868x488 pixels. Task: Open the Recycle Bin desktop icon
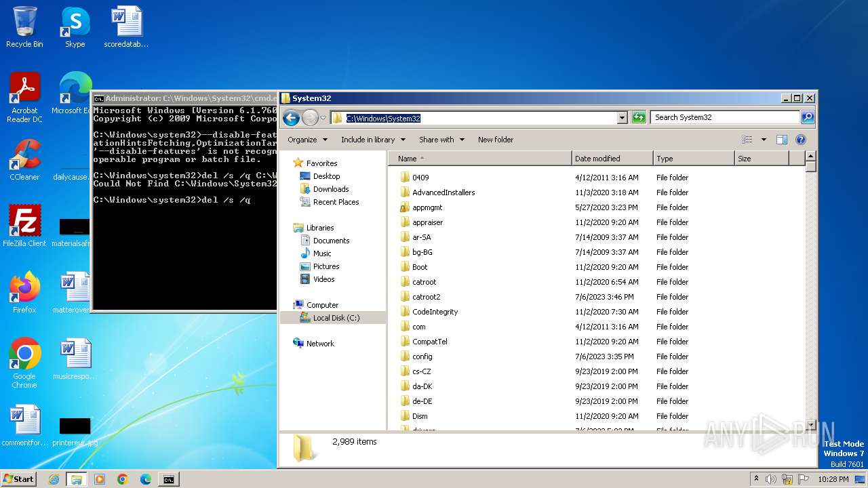point(24,27)
